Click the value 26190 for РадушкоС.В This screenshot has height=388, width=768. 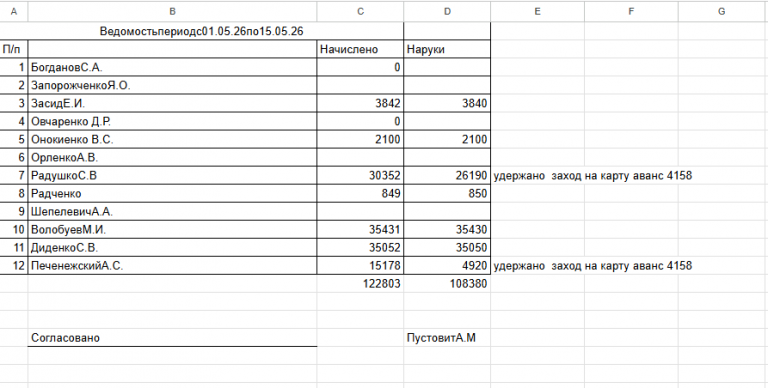[447, 175]
